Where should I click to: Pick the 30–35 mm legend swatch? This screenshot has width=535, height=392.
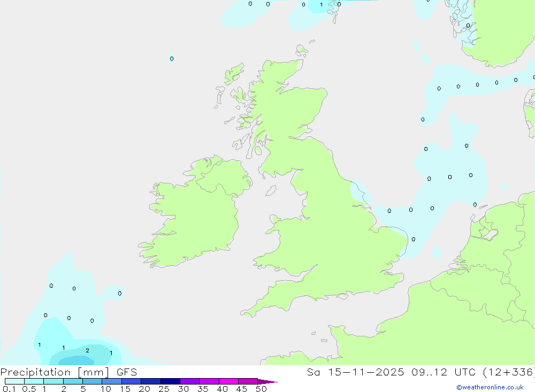[190, 381]
